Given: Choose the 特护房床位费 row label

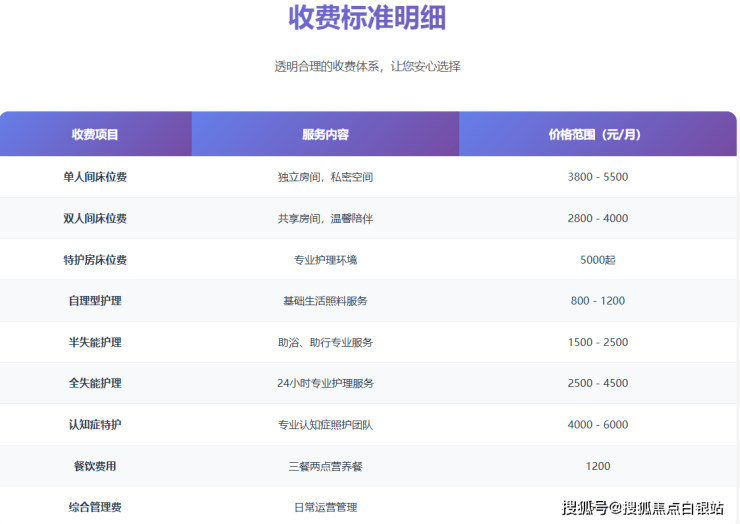Looking at the screenshot, I should (95, 260).
